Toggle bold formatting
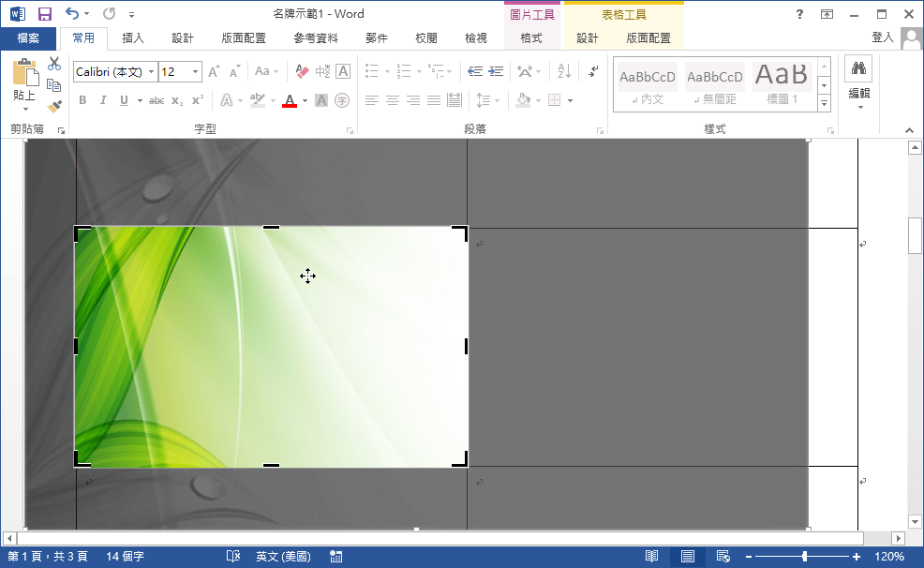This screenshot has height=568, width=924. (x=82, y=99)
